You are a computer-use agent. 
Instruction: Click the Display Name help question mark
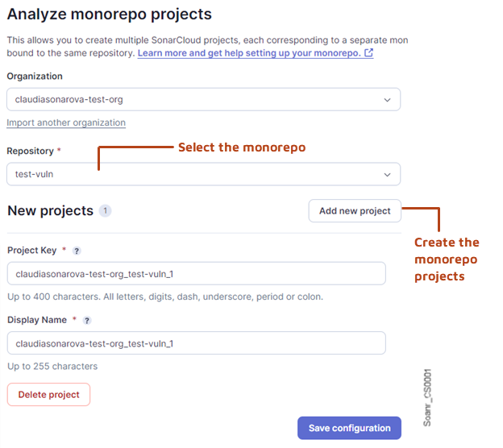pyautogui.click(x=87, y=320)
